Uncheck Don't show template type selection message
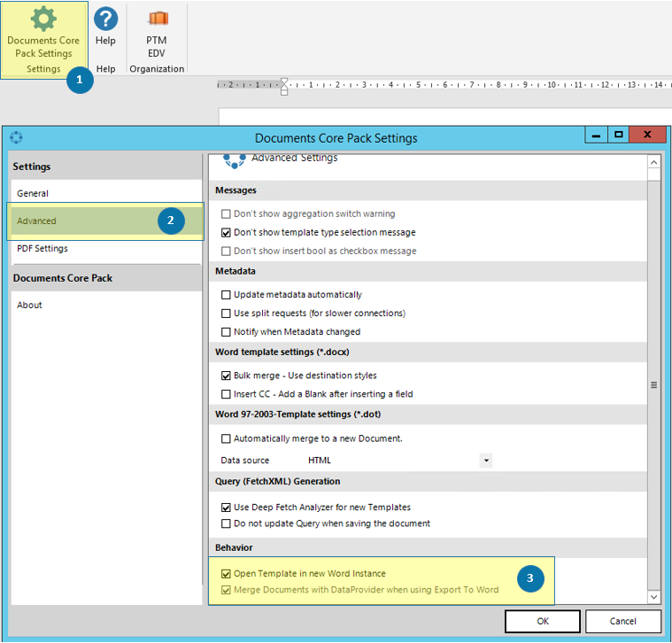Screen dimensions: 672x643 (226, 233)
